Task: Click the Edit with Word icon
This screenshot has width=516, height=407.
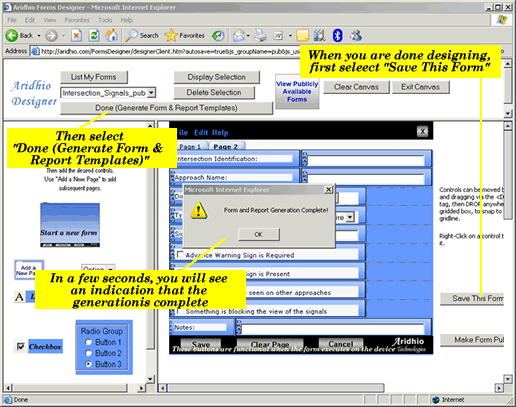Action: (x=278, y=35)
